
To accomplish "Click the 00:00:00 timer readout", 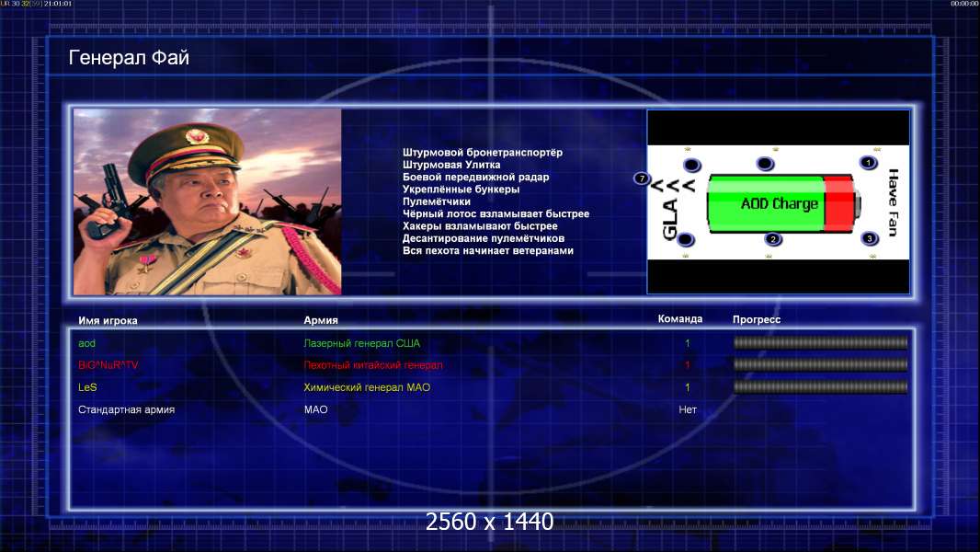I will 964,4.
